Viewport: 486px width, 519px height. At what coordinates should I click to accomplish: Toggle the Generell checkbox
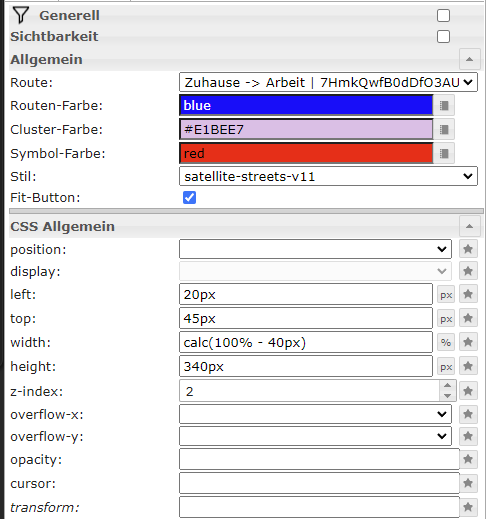point(443,16)
